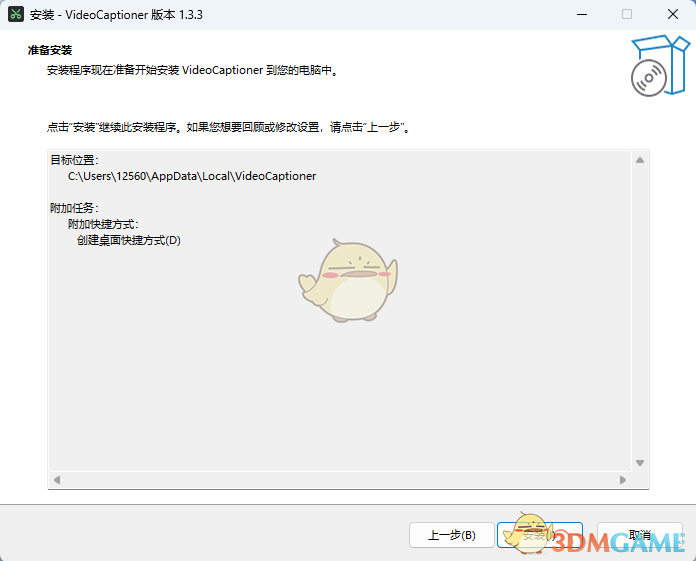Start installation with the 安装(I) button
The image size is (696, 561).
539,535
